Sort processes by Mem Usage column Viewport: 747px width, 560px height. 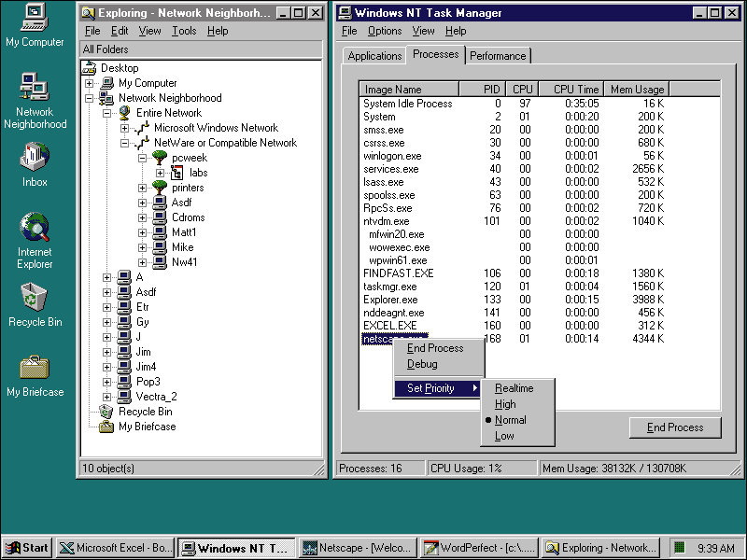click(x=637, y=89)
